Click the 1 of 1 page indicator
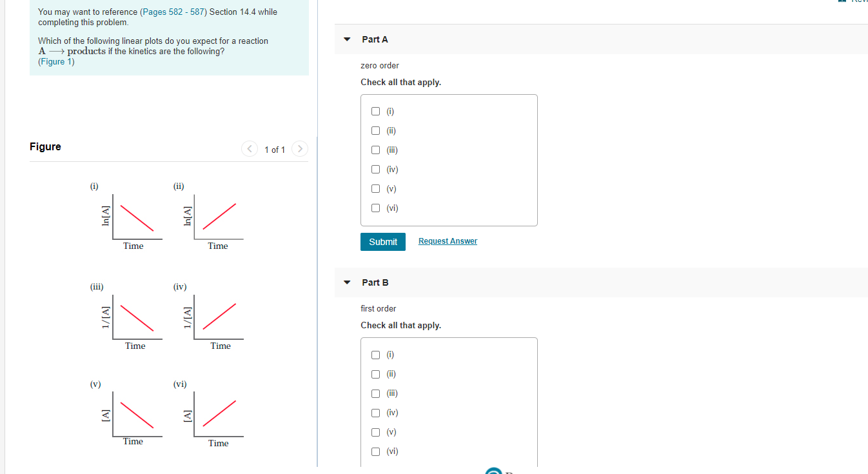 [275, 149]
